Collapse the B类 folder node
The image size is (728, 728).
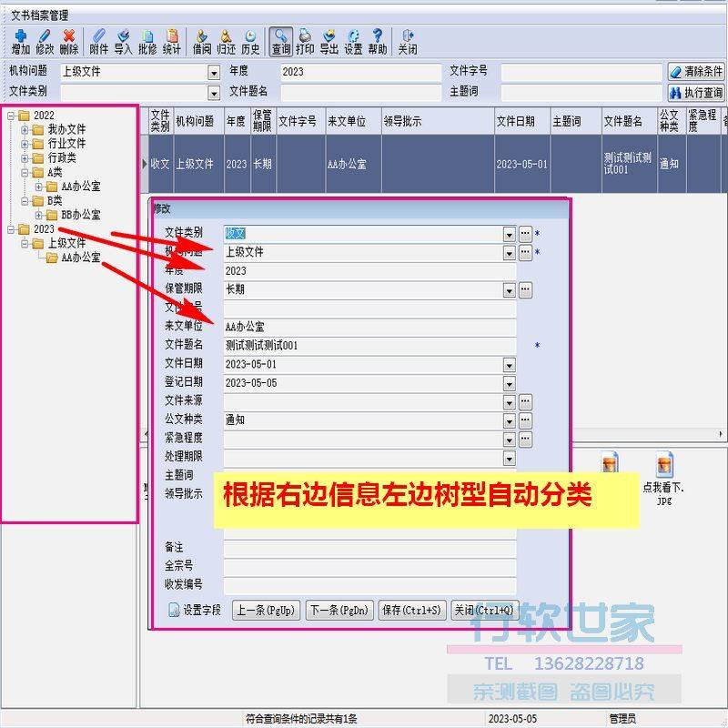coord(25,201)
